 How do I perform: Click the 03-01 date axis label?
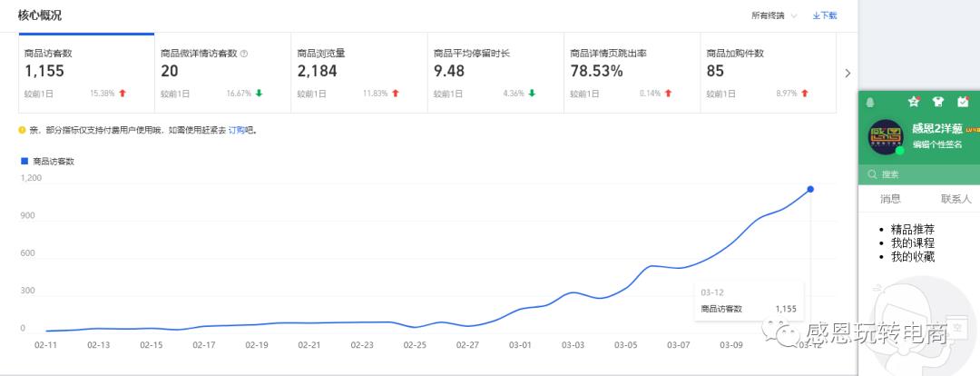[519, 345]
